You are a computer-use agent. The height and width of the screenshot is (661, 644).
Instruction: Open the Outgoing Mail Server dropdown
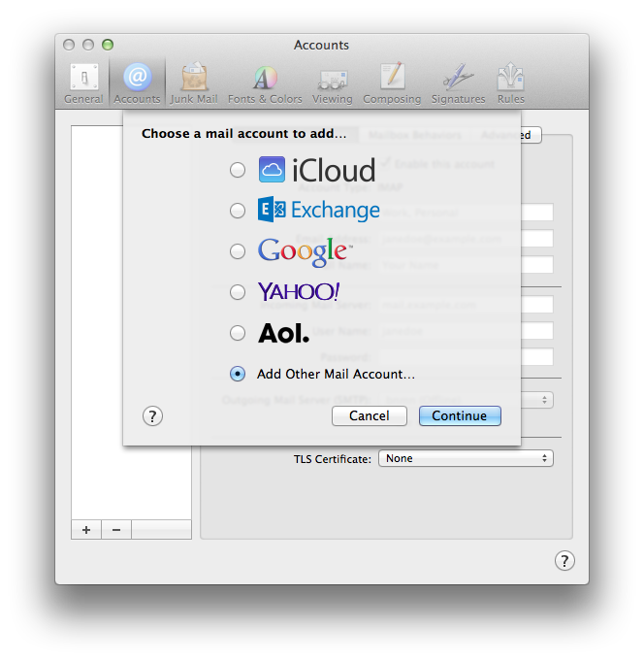(x=466, y=400)
